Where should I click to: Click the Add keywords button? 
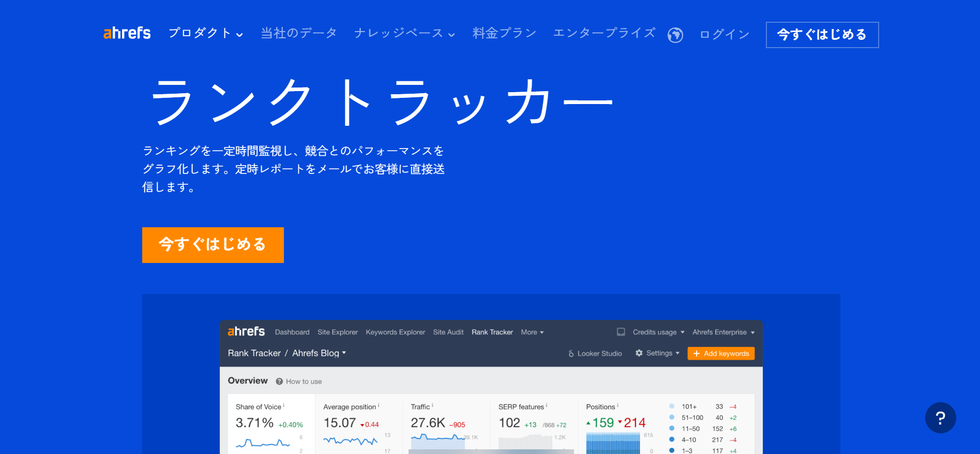click(x=721, y=354)
